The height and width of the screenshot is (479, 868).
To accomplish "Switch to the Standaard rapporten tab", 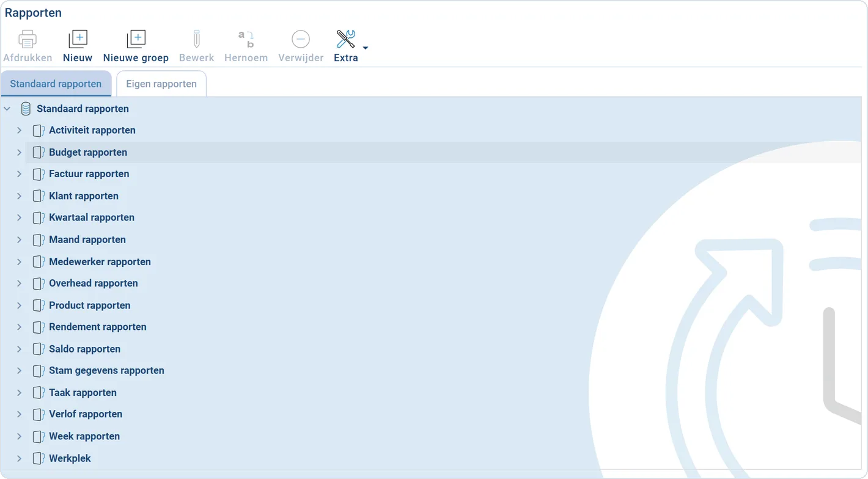I will [56, 84].
